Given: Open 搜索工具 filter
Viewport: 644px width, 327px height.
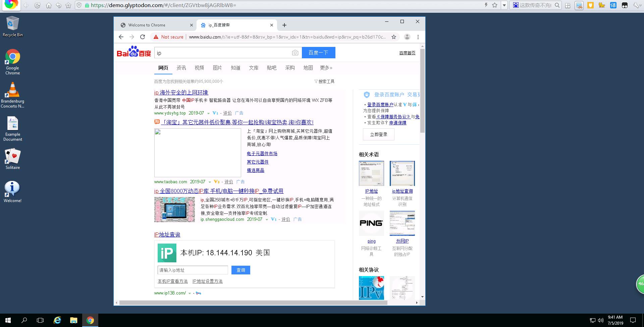Looking at the screenshot, I should click(324, 81).
